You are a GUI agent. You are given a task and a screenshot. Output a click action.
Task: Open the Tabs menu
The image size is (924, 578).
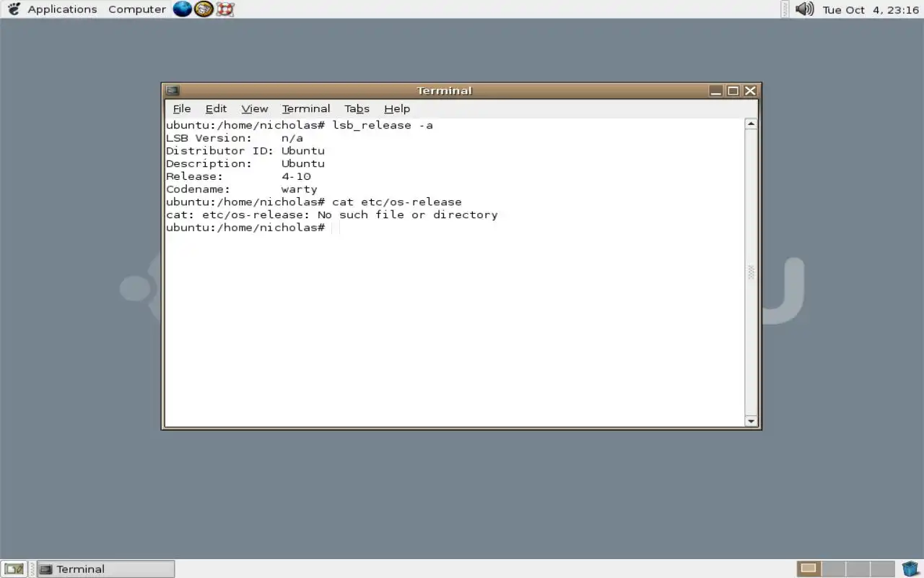(357, 108)
